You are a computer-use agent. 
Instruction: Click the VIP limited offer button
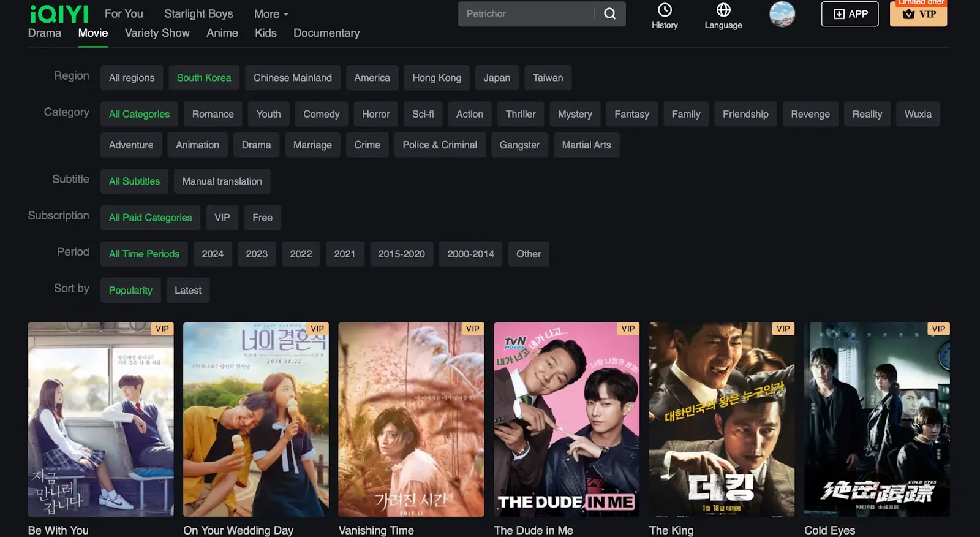click(x=919, y=13)
